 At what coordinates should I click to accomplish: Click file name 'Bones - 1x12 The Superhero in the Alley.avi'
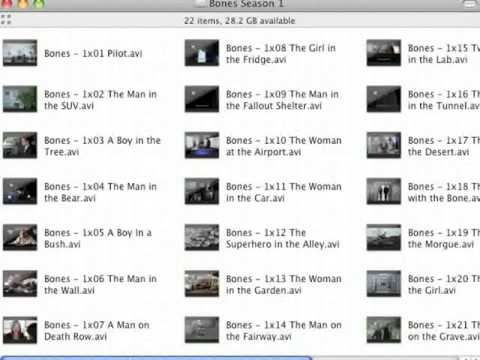(x=283, y=238)
